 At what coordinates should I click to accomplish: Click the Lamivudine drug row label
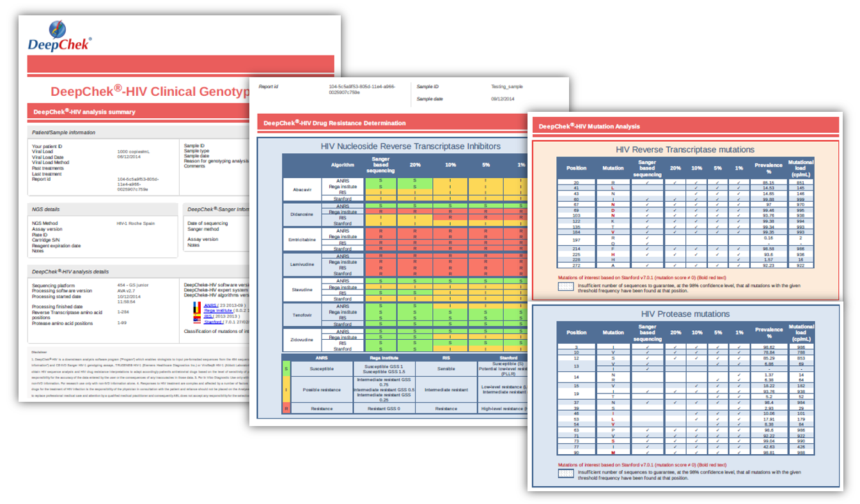[302, 264]
